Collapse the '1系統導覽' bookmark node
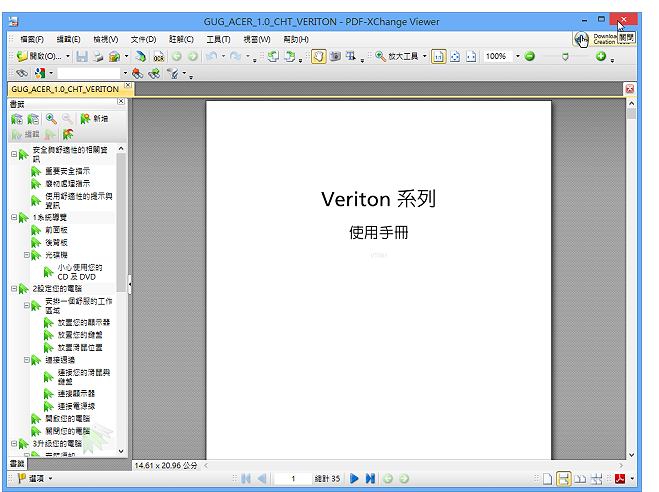This screenshot has height=492, width=659. point(14,217)
